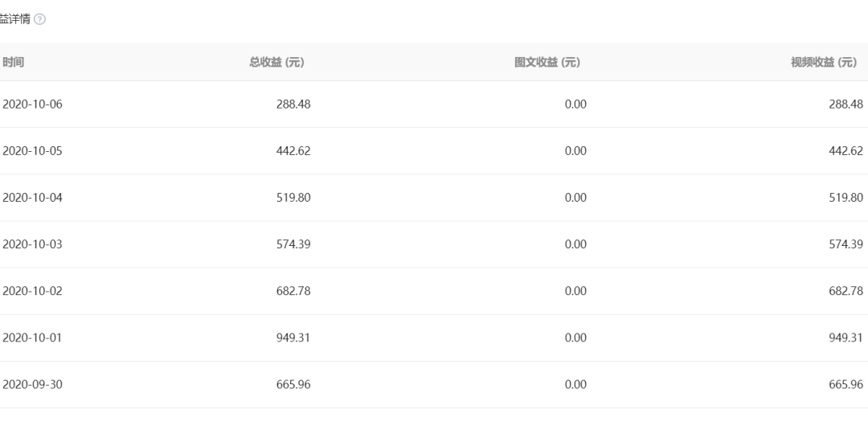Click the 时间 column header
Image resolution: width=868 pixels, height=434 pixels.
(13, 63)
